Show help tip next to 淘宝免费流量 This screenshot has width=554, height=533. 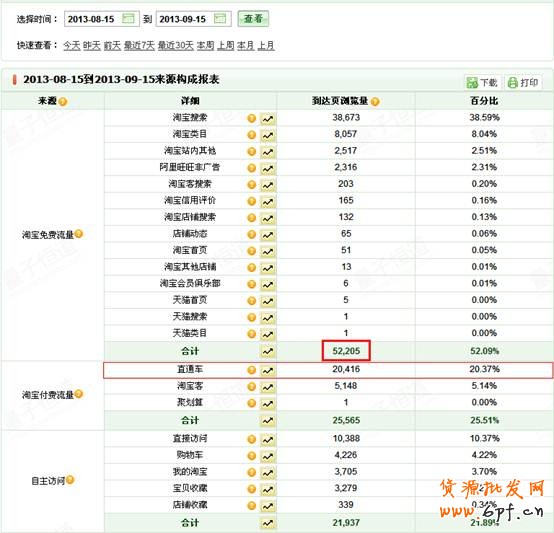[x=79, y=233]
